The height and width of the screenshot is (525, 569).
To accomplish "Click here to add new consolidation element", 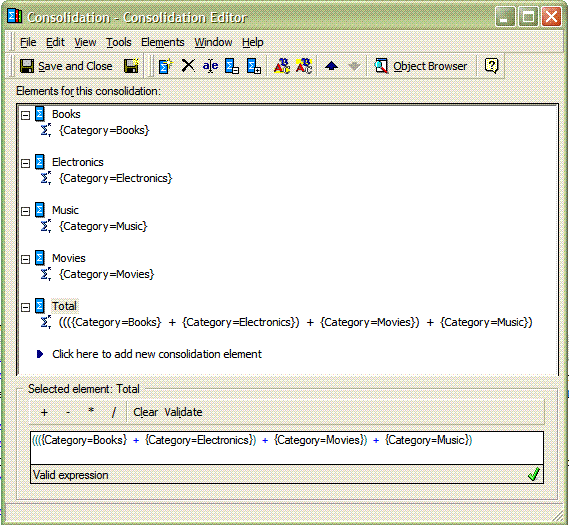I will [156, 354].
